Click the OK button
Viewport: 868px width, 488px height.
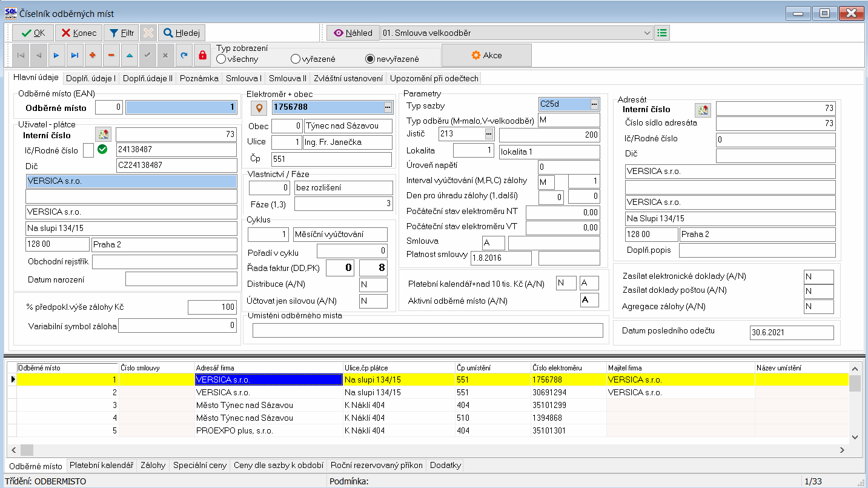click(x=33, y=33)
